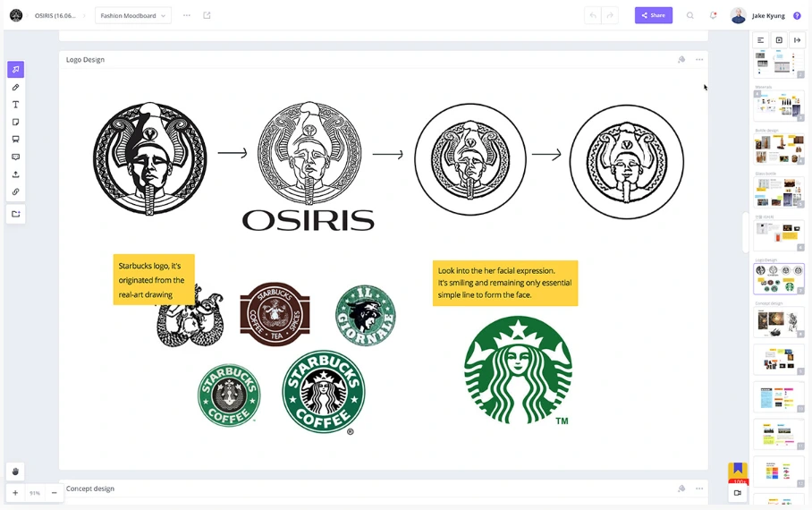The image size is (812, 510).
Task: Open the comment tool
Action: point(15,157)
